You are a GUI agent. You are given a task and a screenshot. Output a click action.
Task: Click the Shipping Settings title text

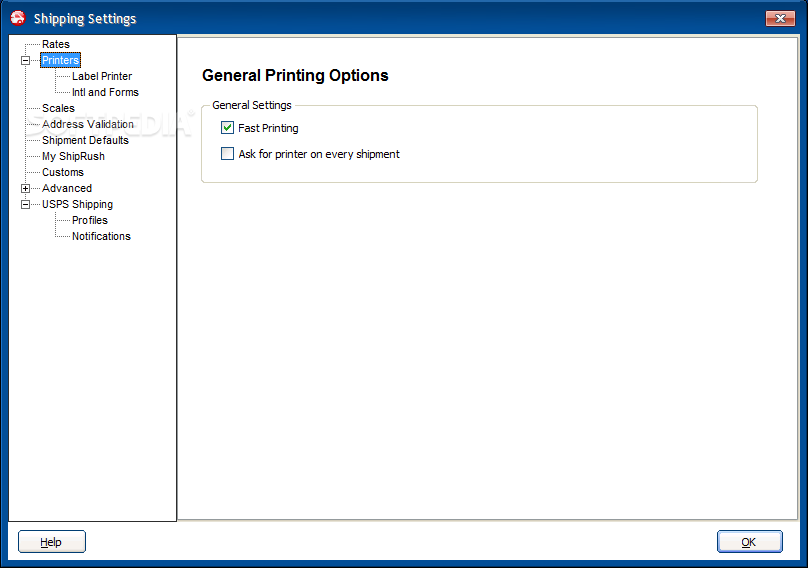[x=85, y=19]
